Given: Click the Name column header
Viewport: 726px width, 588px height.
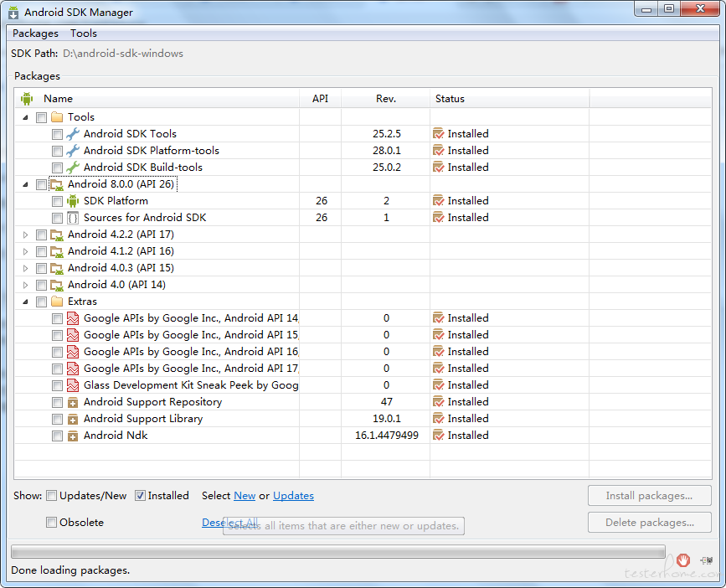Looking at the screenshot, I should click(157, 99).
